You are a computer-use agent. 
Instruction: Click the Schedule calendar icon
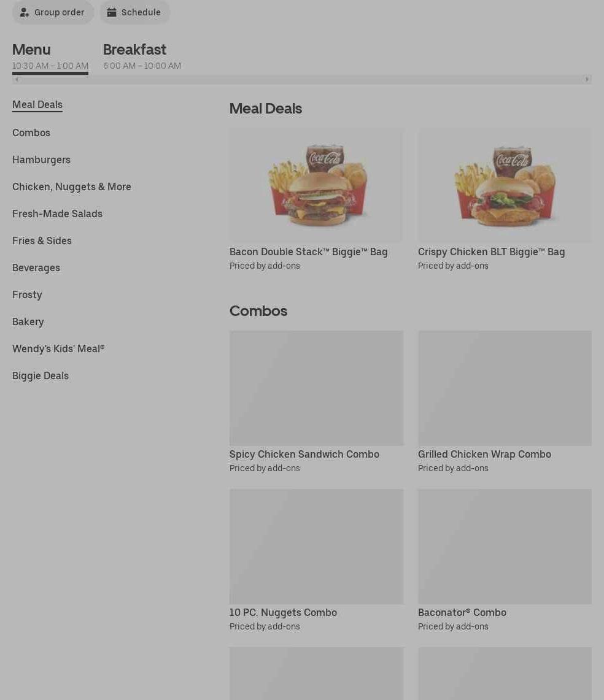(x=112, y=12)
